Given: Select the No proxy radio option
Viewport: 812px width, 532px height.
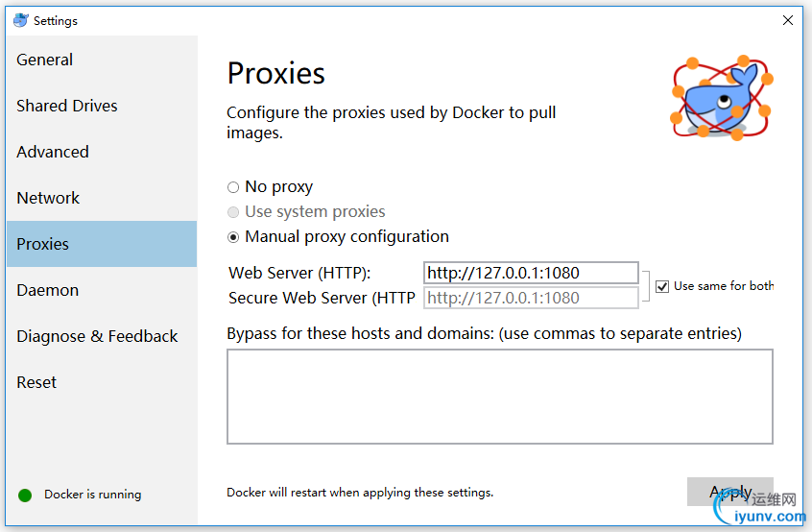Looking at the screenshot, I should [233, 187].
